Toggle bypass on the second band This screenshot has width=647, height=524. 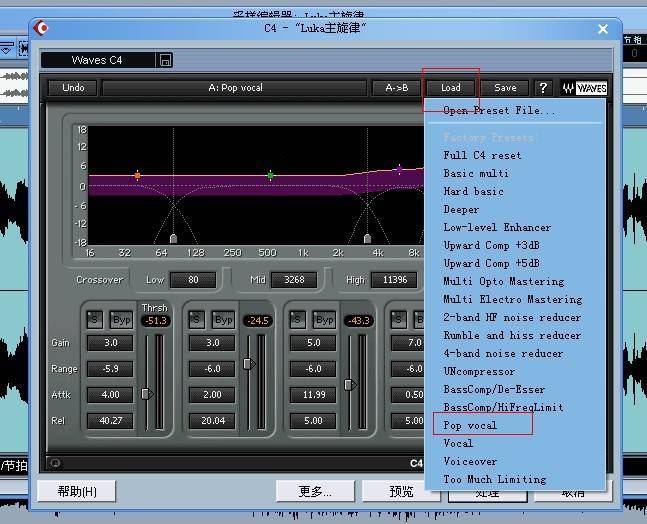(224, 319)
